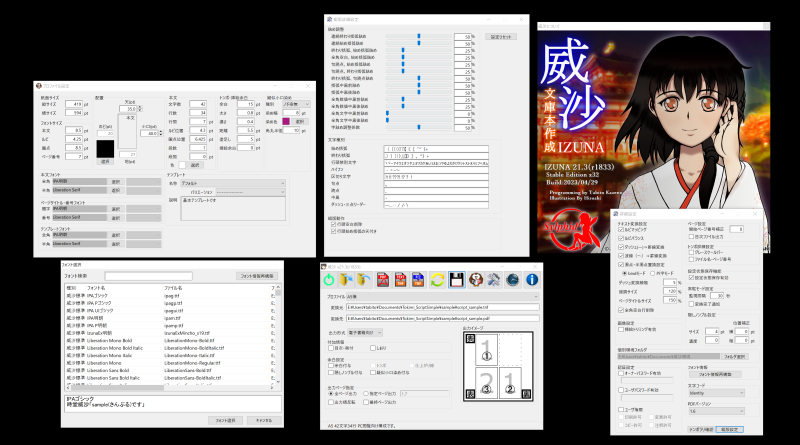Viewport: 800px width, 445px height.
Task: Click the トンボ詳細設定 button in detailed settings
Action: [701, 430]
